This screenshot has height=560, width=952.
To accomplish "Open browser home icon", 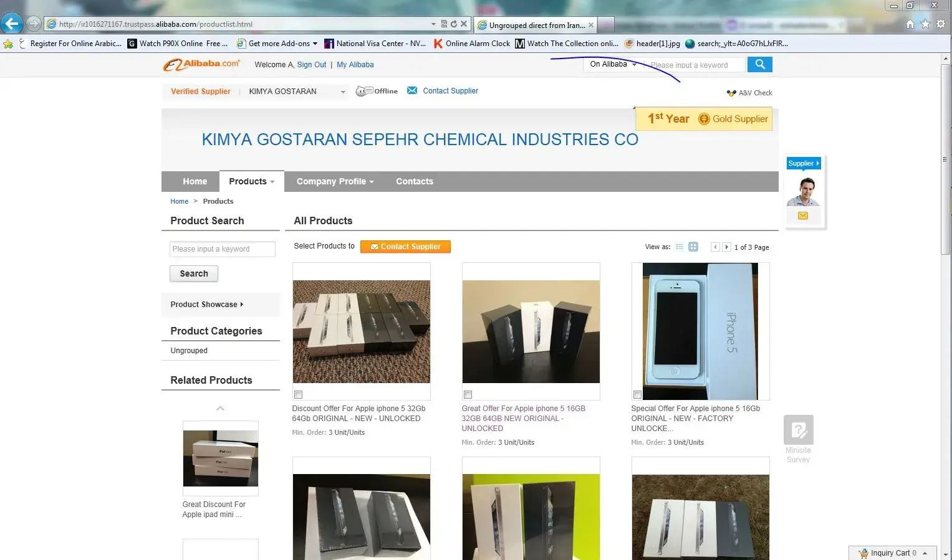I will (x=910, y=24).
